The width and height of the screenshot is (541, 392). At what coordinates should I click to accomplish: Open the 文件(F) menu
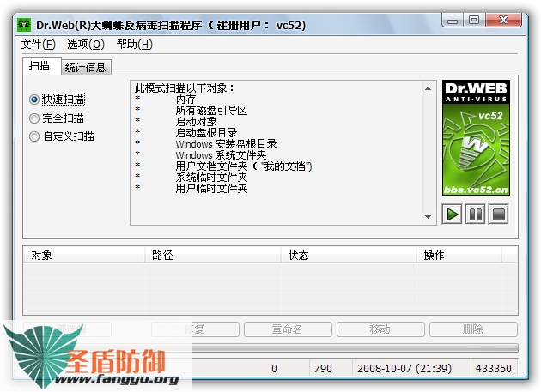tap(39, 45)
